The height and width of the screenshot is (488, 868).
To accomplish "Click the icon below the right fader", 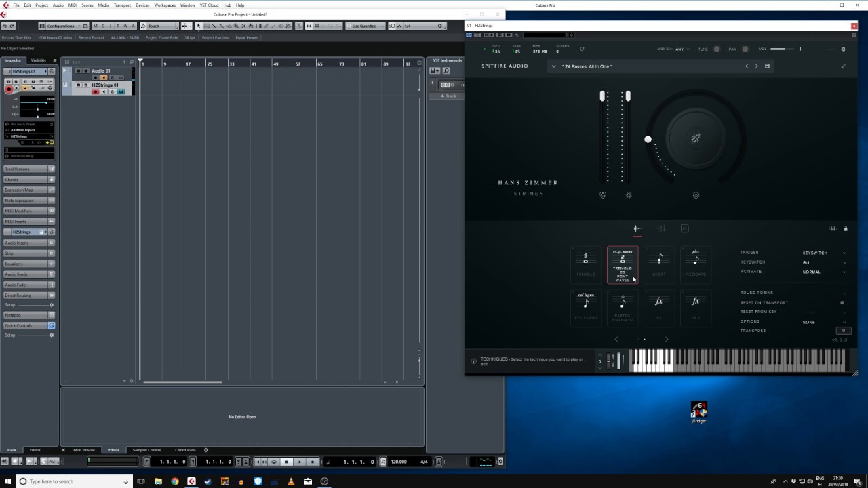I will tap(629, 195).
